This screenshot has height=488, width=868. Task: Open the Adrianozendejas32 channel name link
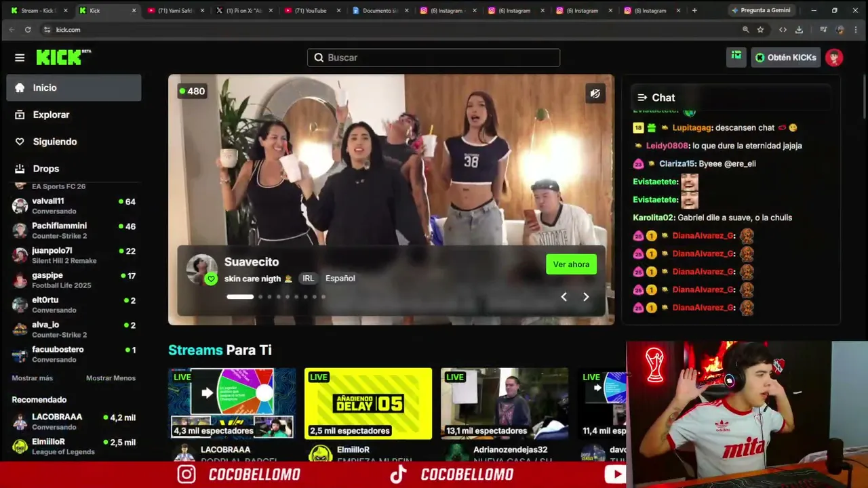tap(510, 449)
